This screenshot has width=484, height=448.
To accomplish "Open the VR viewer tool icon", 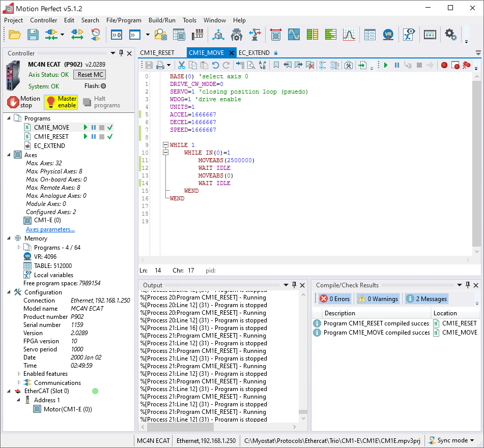I will (388, 35).
